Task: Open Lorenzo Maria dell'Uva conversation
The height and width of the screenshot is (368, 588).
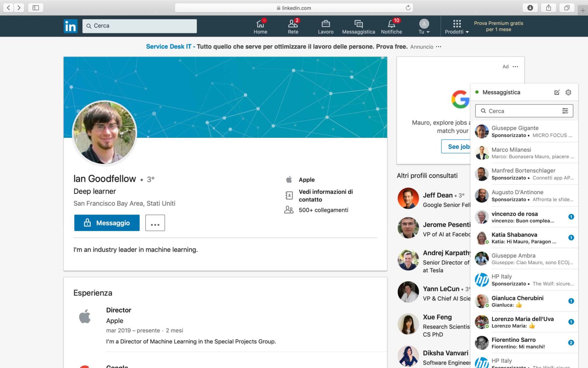Action: 524,322
